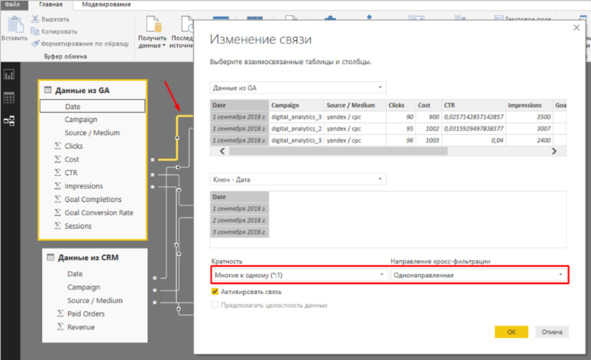Switch to the Главная ribbon tab
591x360 pixels.
click(51, 5)
